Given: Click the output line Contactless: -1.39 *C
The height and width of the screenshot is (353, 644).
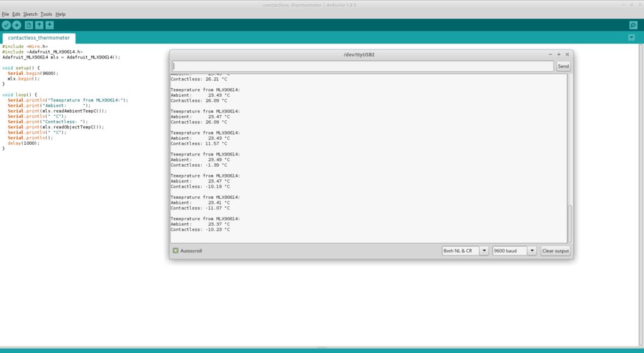Looking at the screenshot, I should [x=199, y=165].
